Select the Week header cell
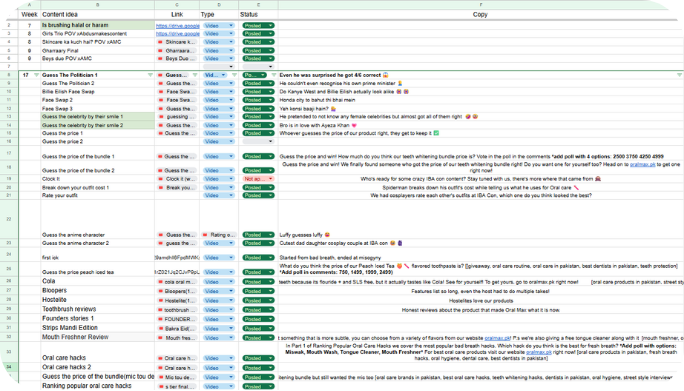Viewport: 684px width, 391px height. pos(29,14)
